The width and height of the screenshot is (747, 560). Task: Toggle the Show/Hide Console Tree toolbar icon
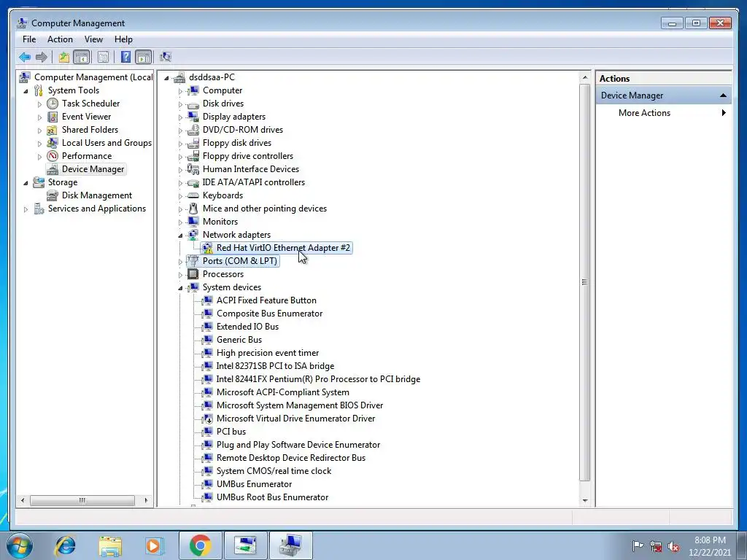pos(82,58)
